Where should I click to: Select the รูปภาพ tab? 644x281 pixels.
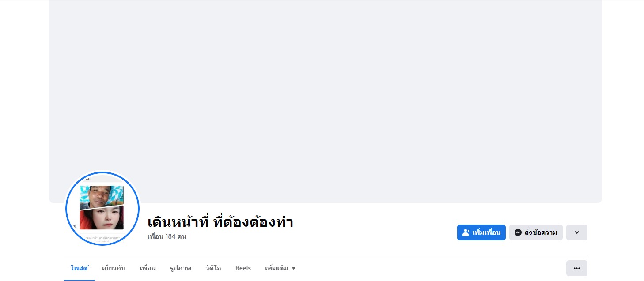181,268
